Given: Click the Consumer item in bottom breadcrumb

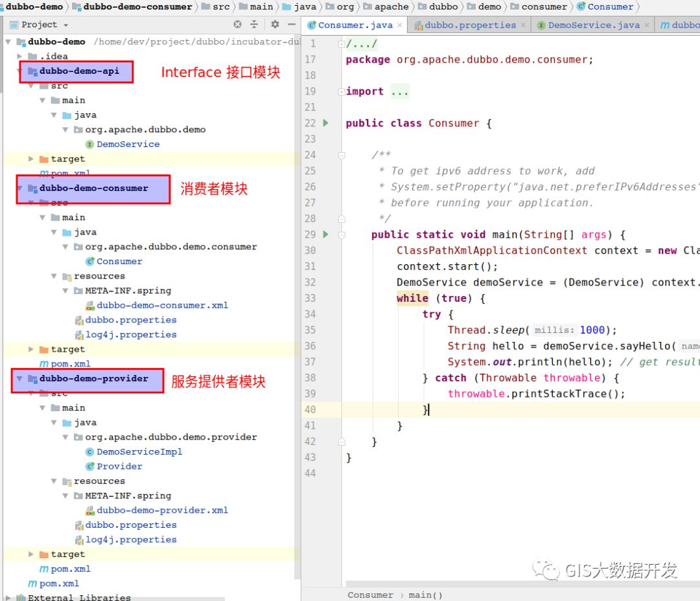Looking at the screenshot, I should (x=370, y=595).
